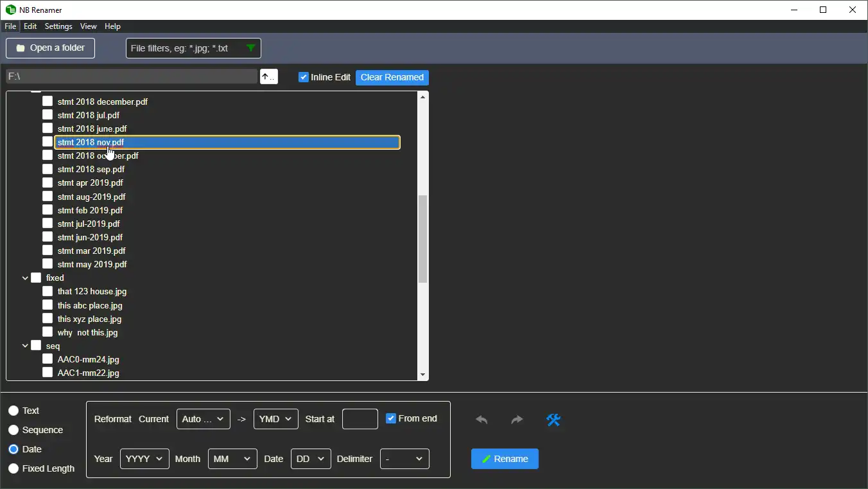Open the Delimiter dropdown
The width and height of the screenshot is (868, 489).
pos(404,459)
